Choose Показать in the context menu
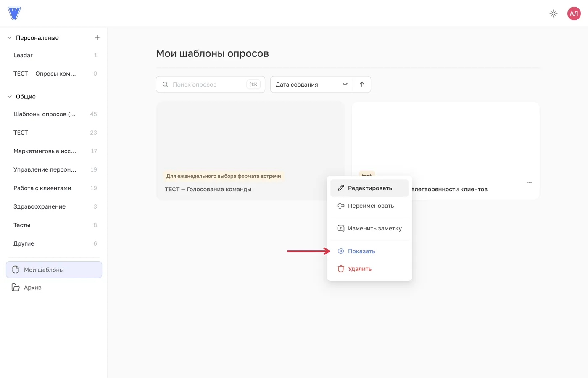Image resolution: width=588 pixels, height=378 pixels. point(369,251)
